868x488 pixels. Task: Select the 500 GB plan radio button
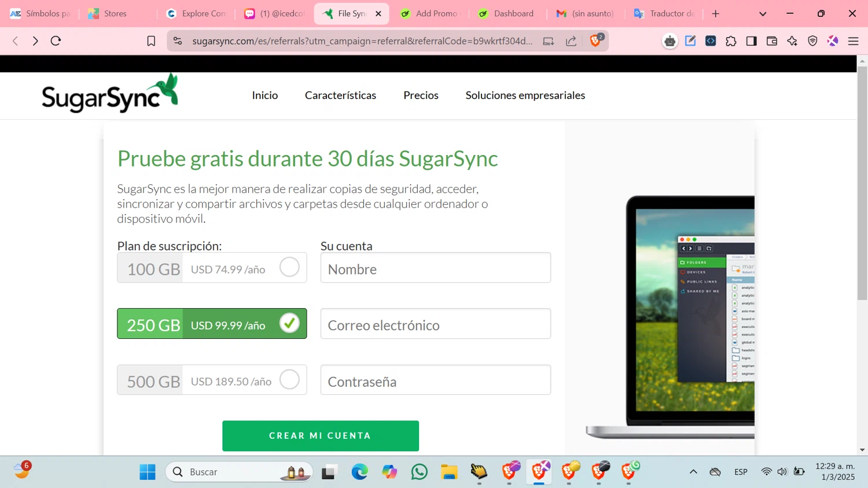[x=289, y=379]
